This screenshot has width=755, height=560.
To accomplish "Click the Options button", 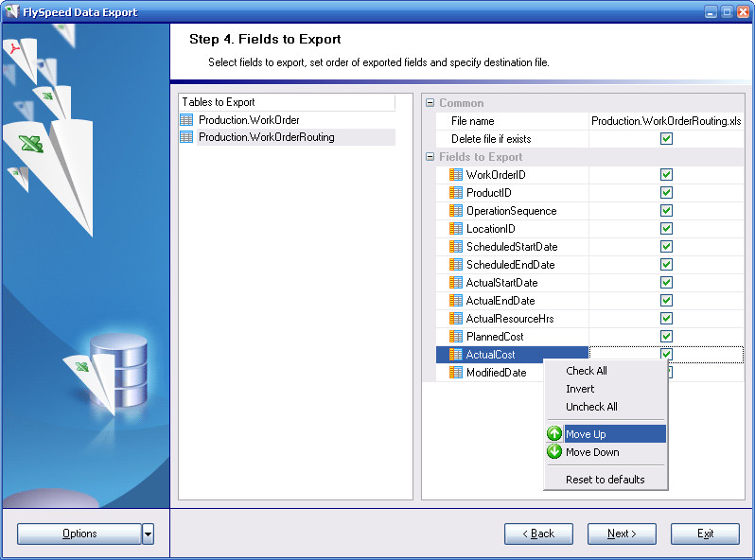I will 79,534.
